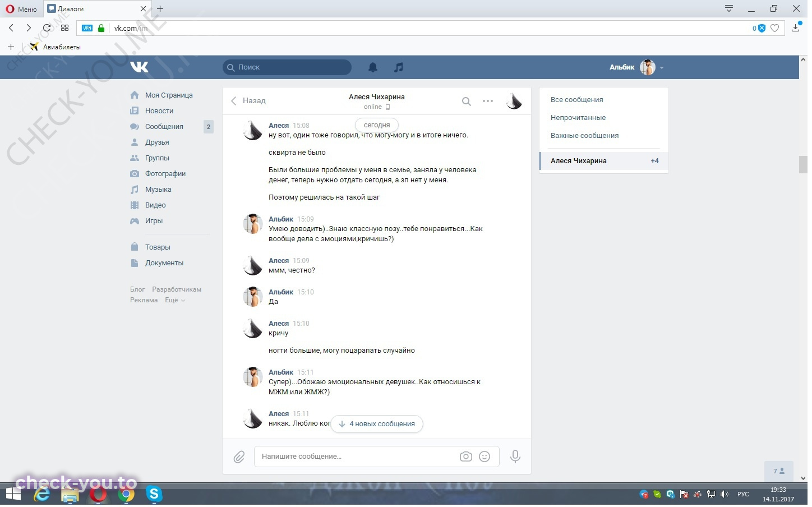Toggle the VPN badge in address bar
The height and width of the screenshot is (507, 812).
coord(87,28)
